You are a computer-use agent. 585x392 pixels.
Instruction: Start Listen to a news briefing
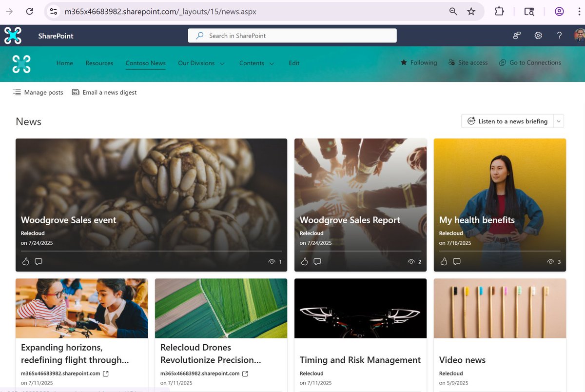[x=507, y=121]
